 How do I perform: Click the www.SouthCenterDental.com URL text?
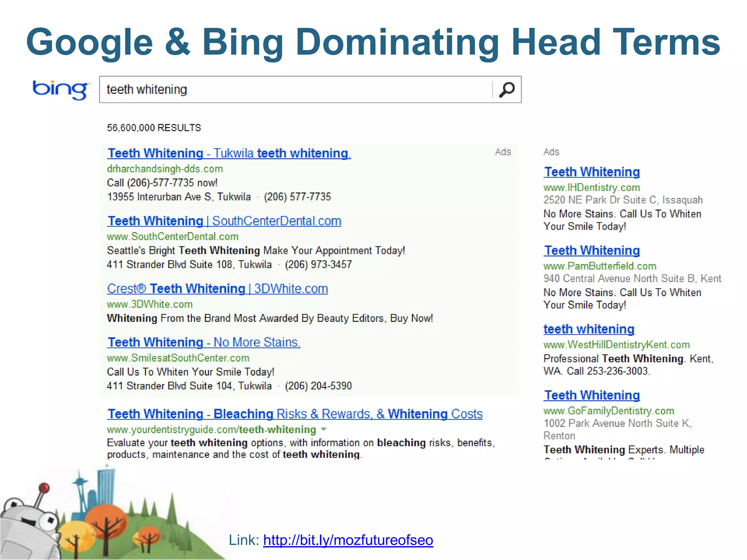pos(173,237)
